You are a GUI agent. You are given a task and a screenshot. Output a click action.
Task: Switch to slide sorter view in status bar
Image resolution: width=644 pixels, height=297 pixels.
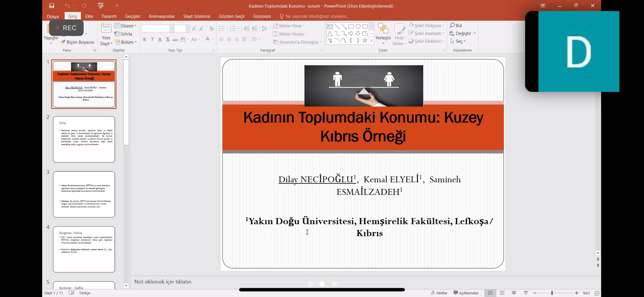tap(502, 293)
